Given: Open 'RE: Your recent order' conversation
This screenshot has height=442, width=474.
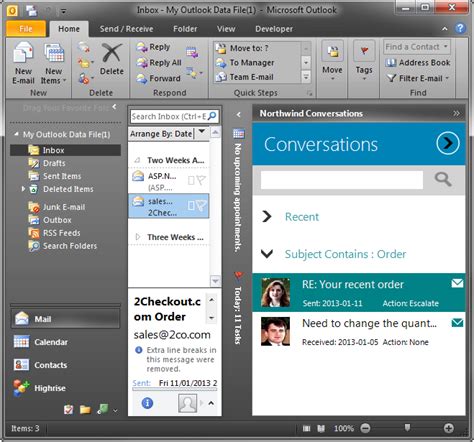Looking at the screenshot, I should [359, 293].
